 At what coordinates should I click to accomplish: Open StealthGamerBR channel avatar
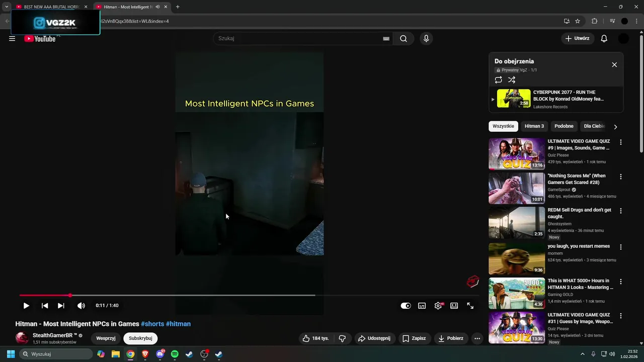(x=22, y=338)
